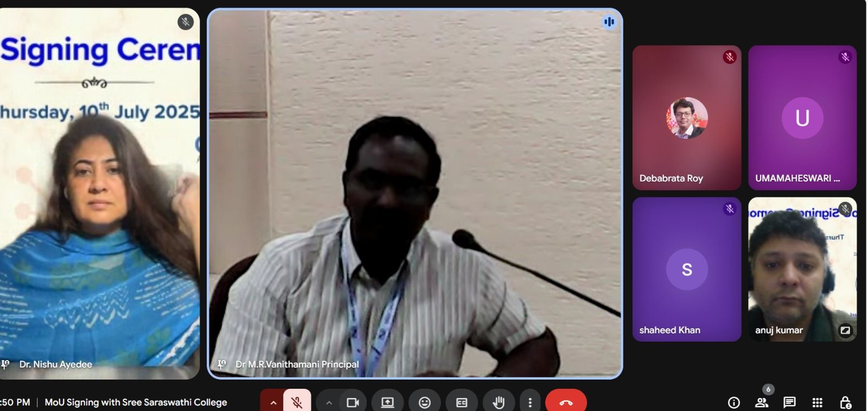Open host controls lock icon

(x=845, y=402)
